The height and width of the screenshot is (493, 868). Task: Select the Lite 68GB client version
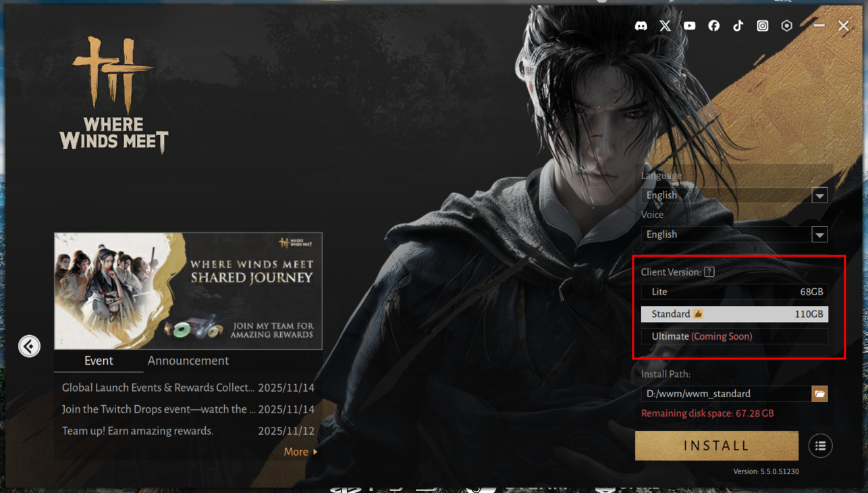(734, 292)
